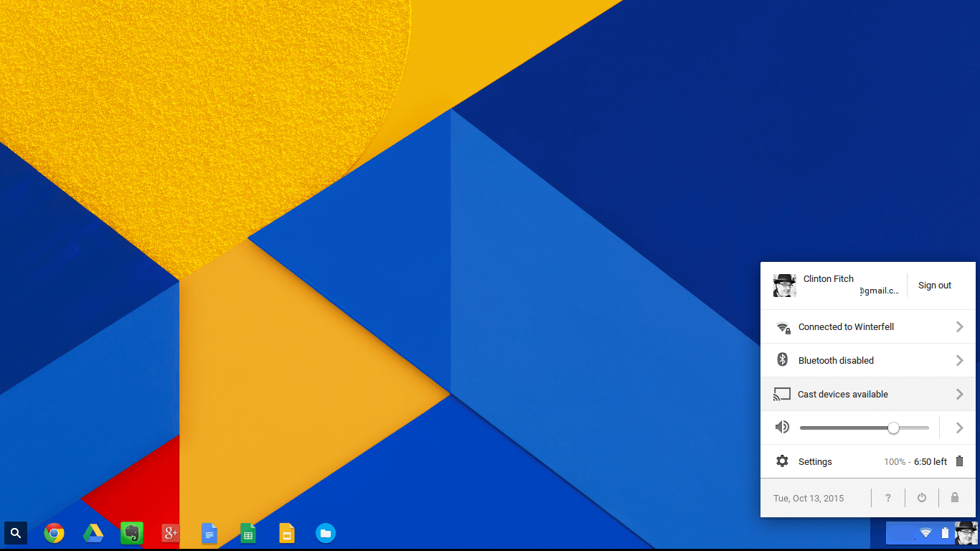Image resolution: width=980 pixels, height=551 pixels.
Task: Launch Google Slides from the shelf
Action: (287, 533)
